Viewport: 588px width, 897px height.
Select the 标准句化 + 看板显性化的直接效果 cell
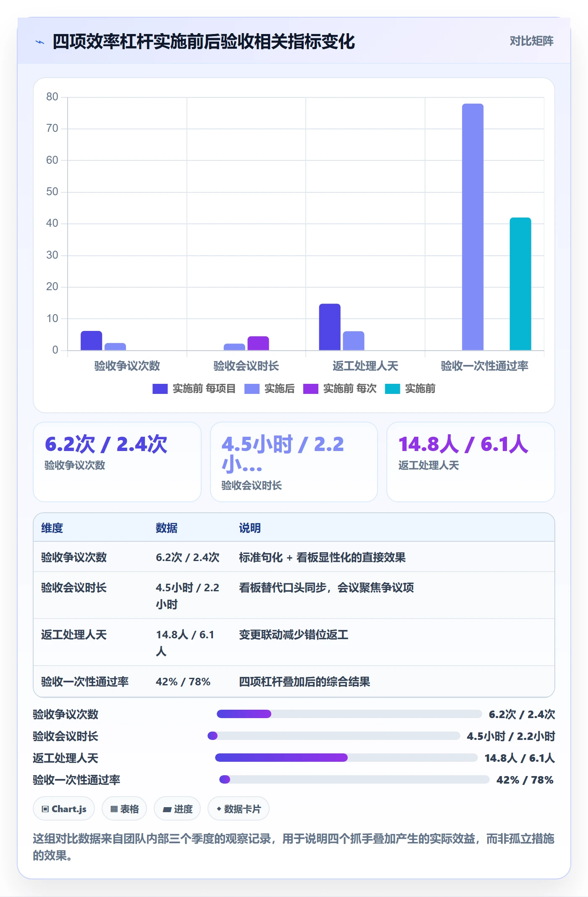pyautogui.click(x=322, y=557)
